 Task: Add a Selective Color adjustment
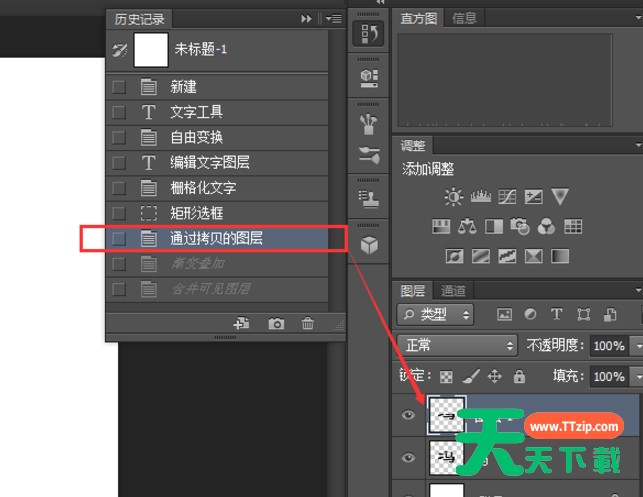(534, 256)
